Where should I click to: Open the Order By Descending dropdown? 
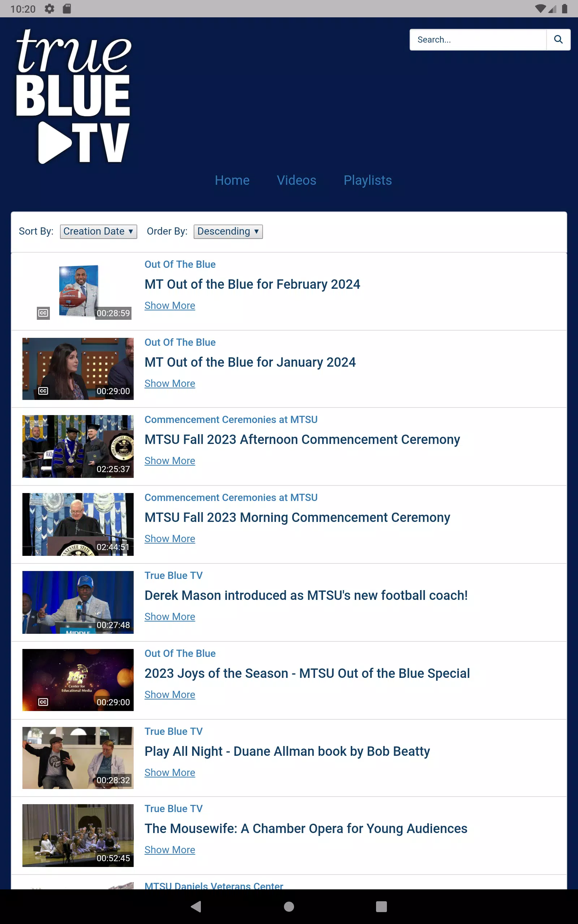(228, 231)
